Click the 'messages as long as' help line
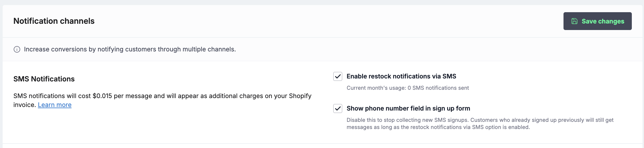This screenshot has width=644, height=148. click(438, 127)
